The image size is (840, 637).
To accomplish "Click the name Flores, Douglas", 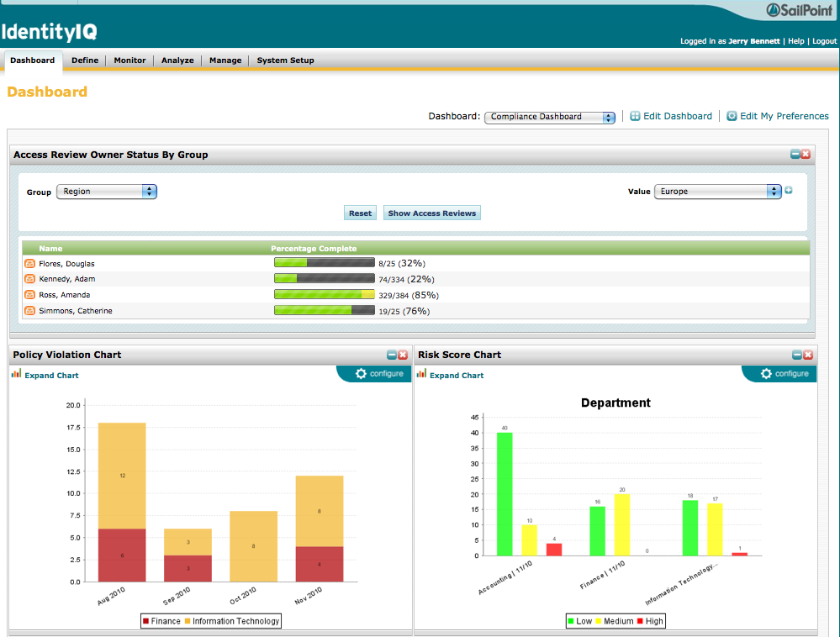I will [66, 264].
